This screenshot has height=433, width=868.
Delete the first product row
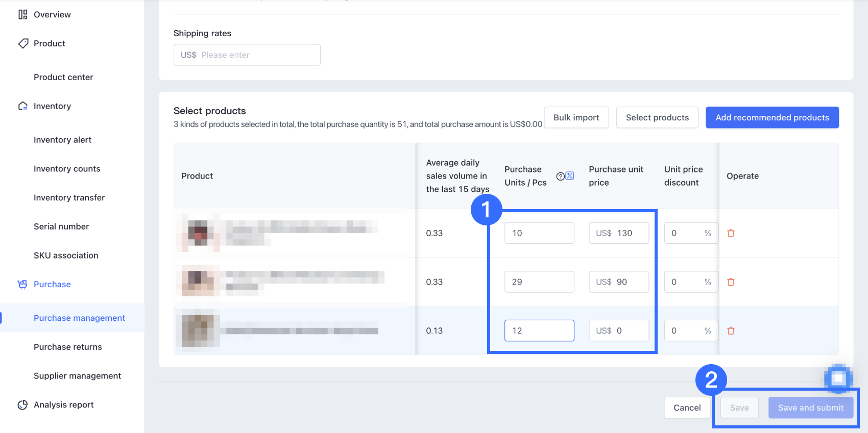tap(731, 233)
